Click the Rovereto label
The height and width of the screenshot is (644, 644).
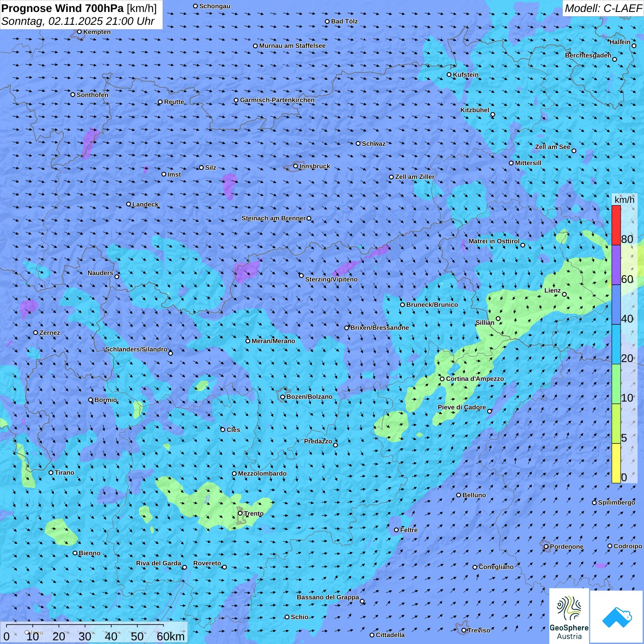(x=207, y=563)
